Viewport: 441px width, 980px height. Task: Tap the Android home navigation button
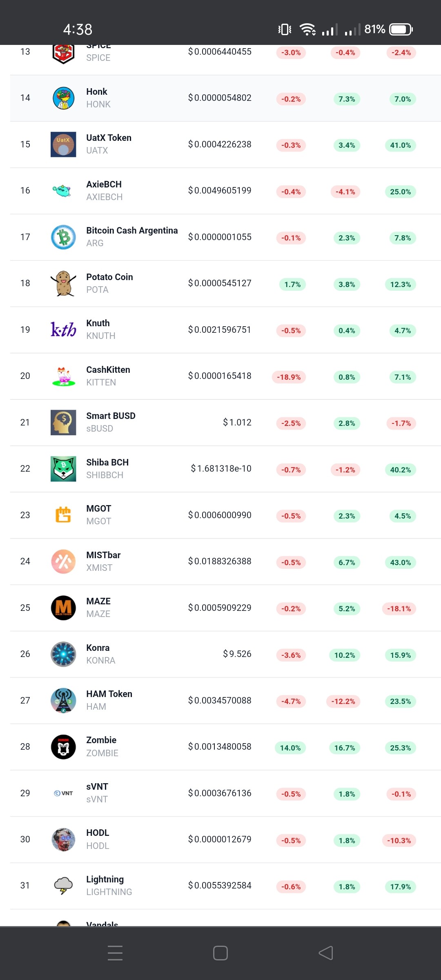pyautogui.click(x=220, y=953)
